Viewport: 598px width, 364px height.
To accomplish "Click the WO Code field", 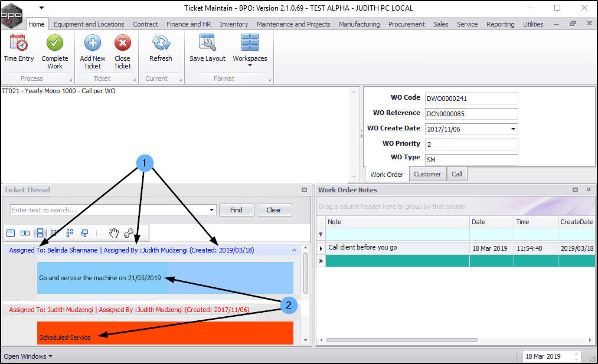I will click(472, 99).
